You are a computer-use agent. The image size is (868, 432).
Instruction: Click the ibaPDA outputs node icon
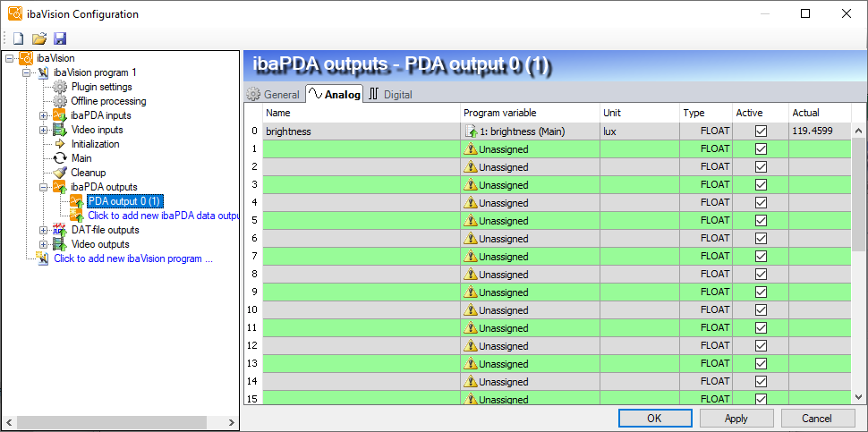(x=60, y=187)
